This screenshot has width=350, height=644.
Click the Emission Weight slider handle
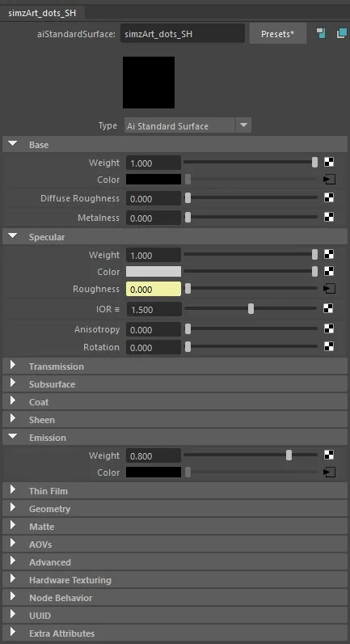point(289,455)
